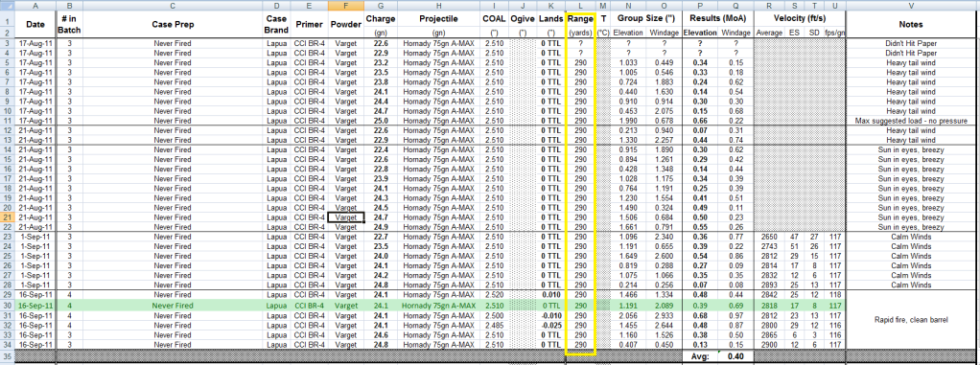980x365 pixels.
Task: Click average velocity '2650'
Action: coord(769,237)
